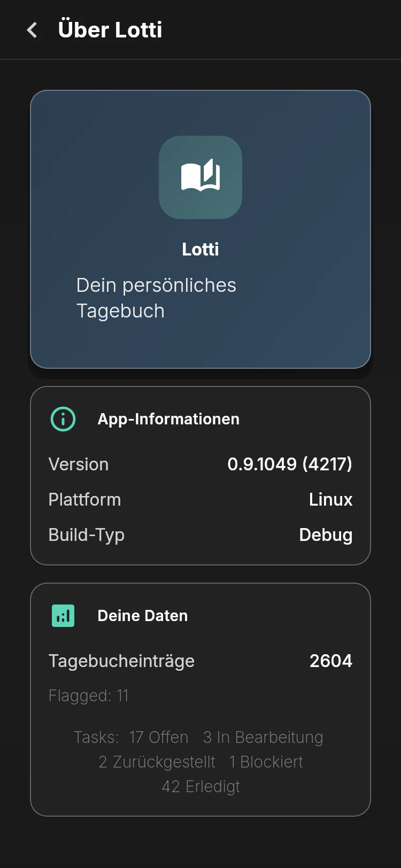Viewport: 401px width, 868px height.
Task: Click the Version row label
Action: click(x=79, y=464)
